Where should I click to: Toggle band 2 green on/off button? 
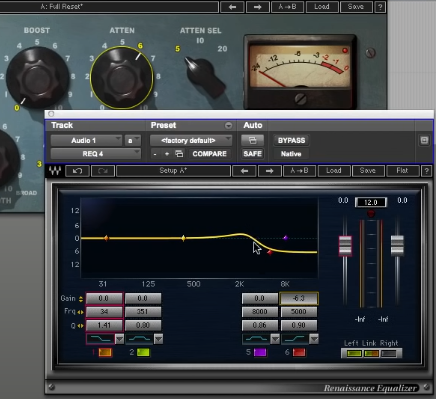(143, 352)
